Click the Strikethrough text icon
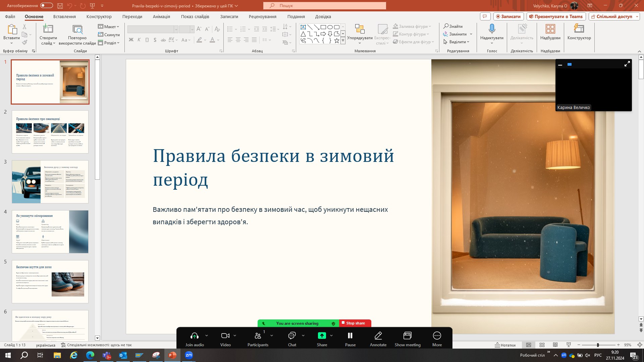Screen dimensions: 644x362 click(163, 40)
